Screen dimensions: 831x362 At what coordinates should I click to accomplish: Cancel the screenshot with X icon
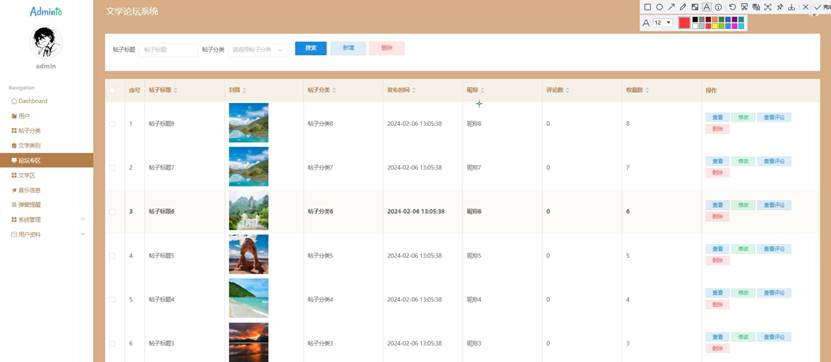pos(806,7)
